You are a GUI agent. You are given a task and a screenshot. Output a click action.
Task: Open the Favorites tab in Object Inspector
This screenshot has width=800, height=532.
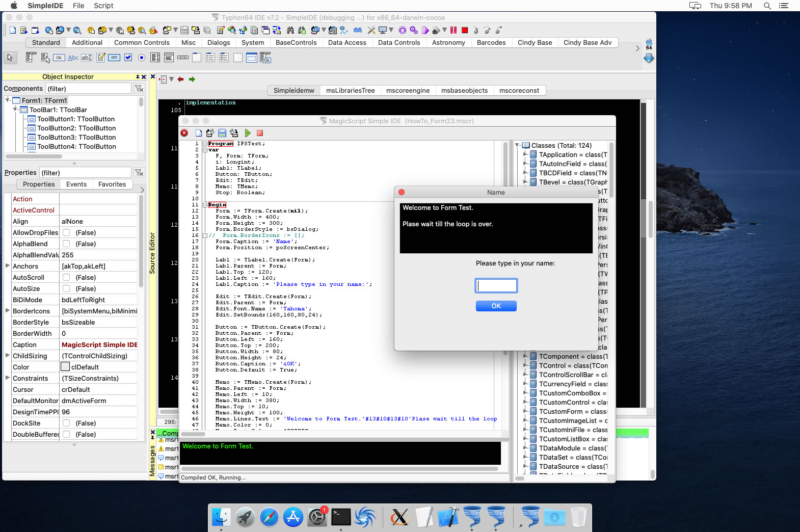tap(112, 184)
